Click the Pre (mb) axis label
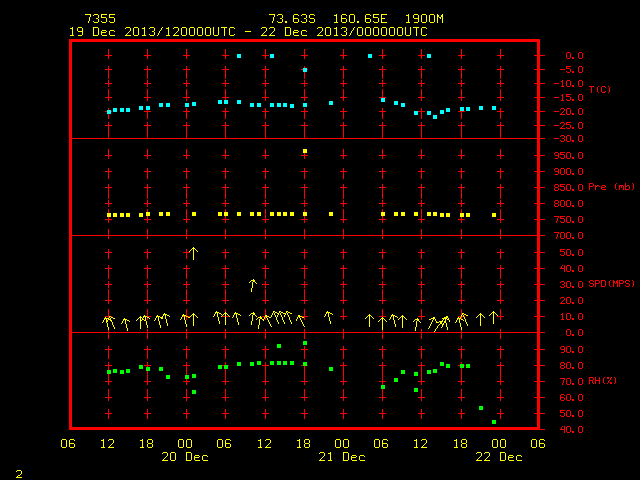This screenshot has height=480, width=640. [x=611, y=187]
